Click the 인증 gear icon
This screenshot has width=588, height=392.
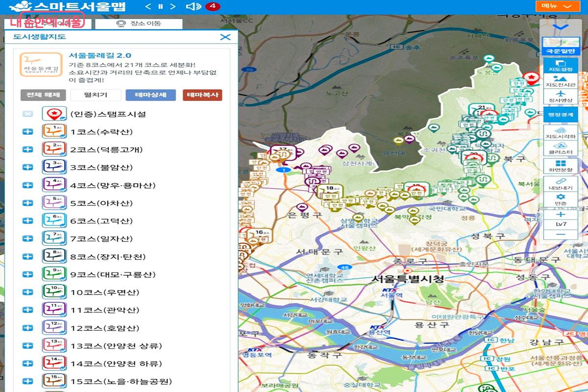click(x=561, y=199)
